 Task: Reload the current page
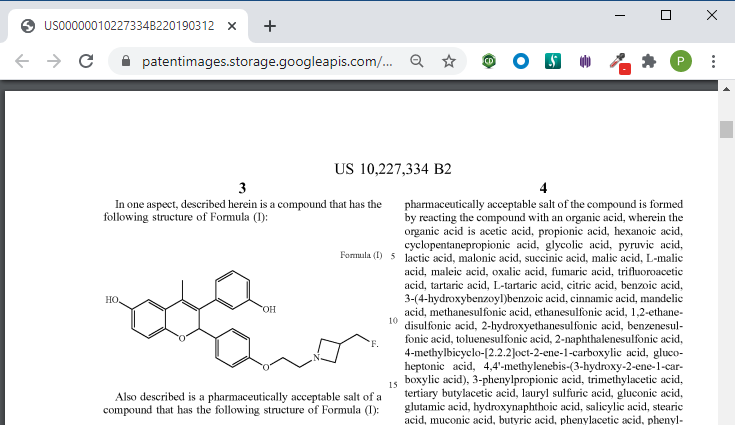(x=86, y=61)
